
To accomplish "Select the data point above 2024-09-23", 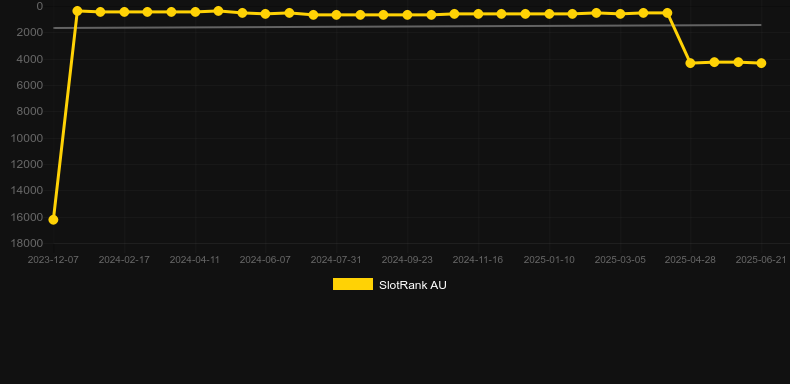I will pyautogui.click(x=407, y=15).
